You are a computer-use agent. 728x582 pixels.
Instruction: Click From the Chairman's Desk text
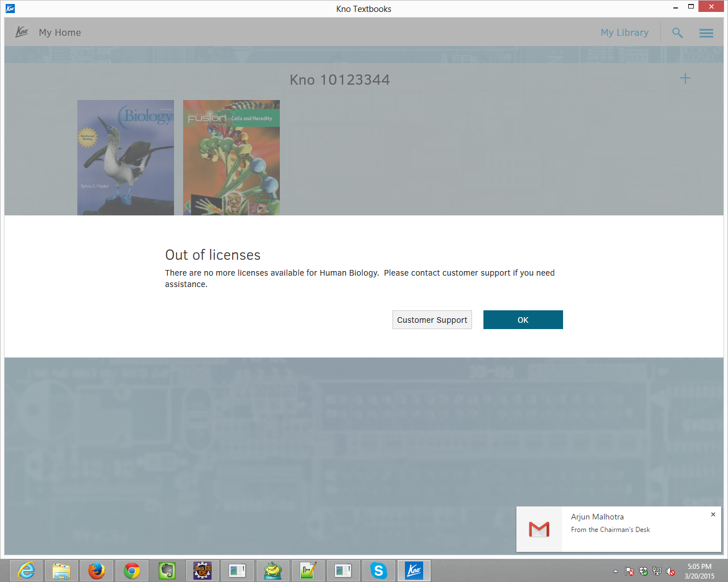point(610,530)
